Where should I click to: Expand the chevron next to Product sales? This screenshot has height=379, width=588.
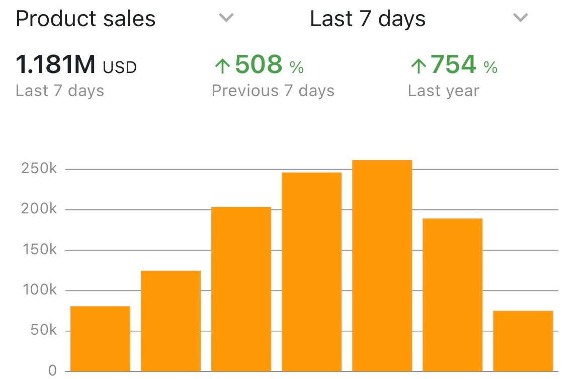(x=226, y=17)
